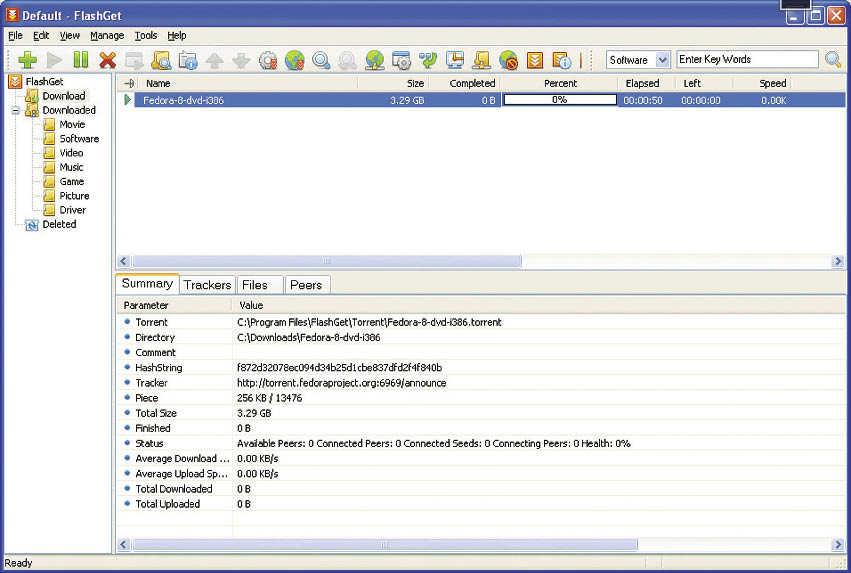Click the download list scroll right arrow
This screenshot has height=573, width=851.
837,261
